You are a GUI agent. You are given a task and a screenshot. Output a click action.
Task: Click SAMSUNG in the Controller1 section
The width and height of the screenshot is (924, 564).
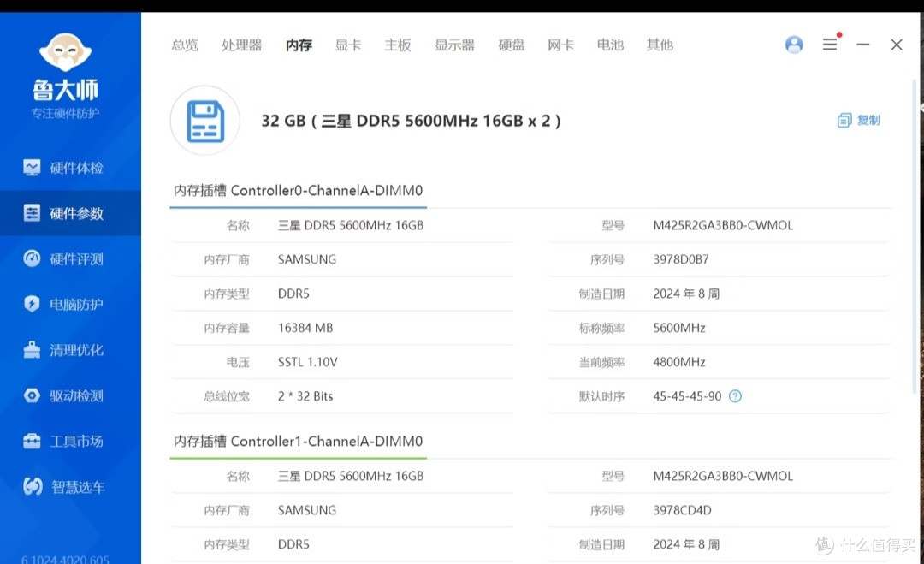click(x=307, y=510)
